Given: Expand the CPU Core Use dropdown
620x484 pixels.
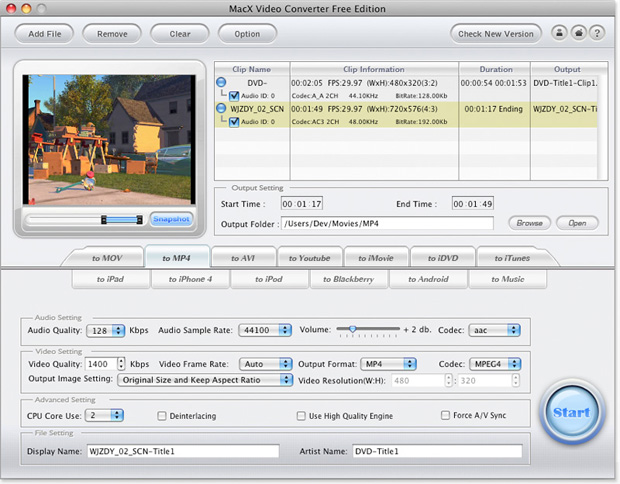Looking at the screenshot, I should pyautogui.click(x=103, y=415).
